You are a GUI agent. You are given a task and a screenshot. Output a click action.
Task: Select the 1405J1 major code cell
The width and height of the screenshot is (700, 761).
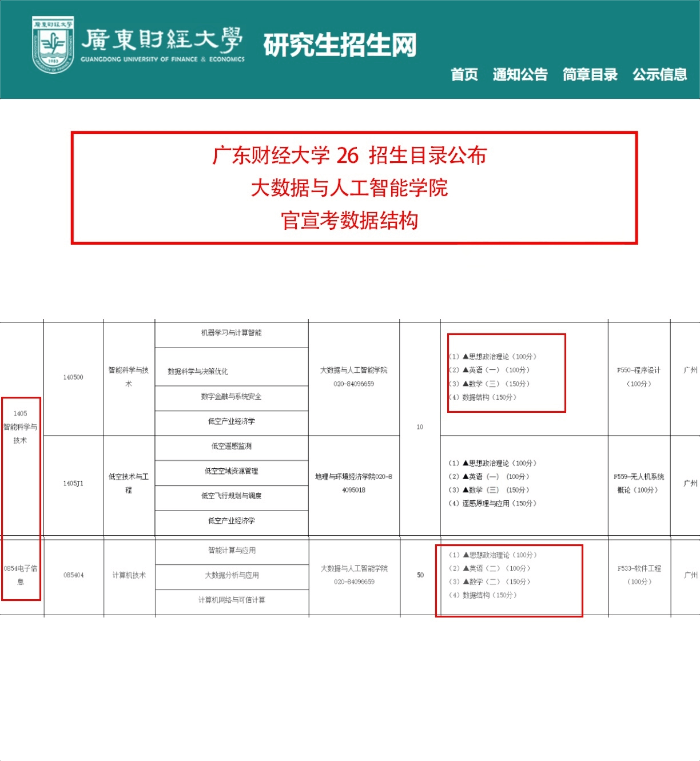point(73,484)
